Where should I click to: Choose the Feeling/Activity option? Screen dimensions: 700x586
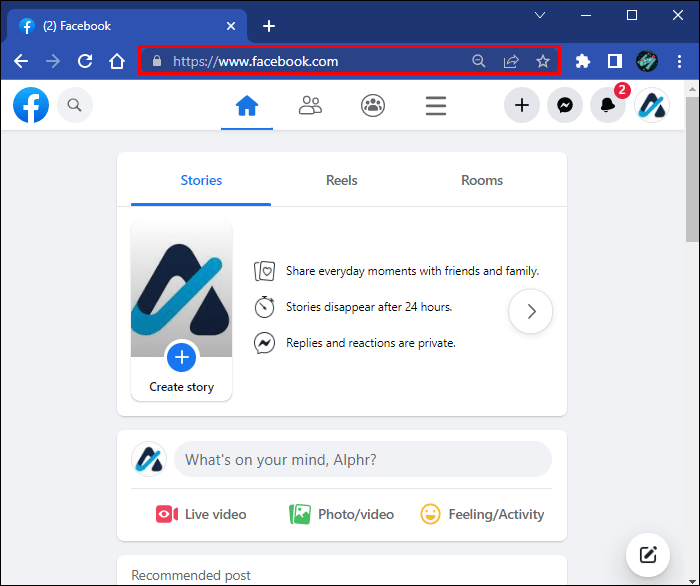[482, 515]
